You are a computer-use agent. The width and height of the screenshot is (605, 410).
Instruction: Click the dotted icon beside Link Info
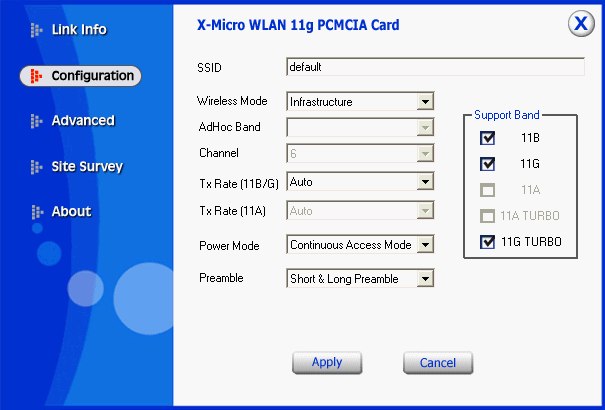point(36,30)
